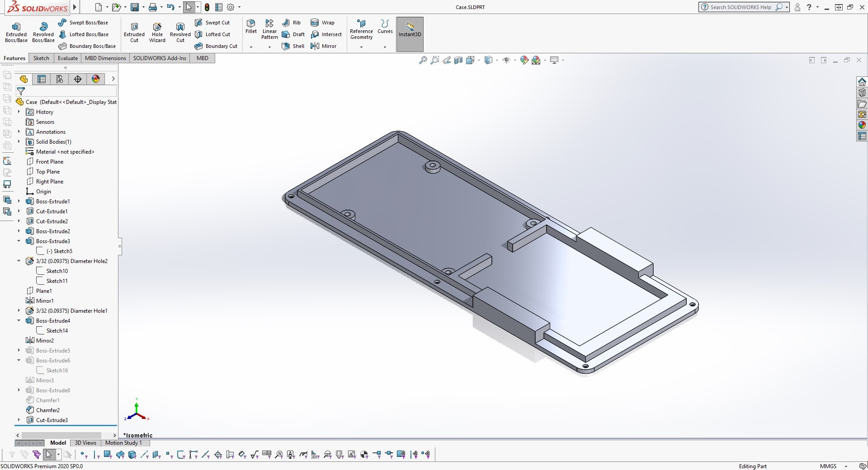Viewport: 868px width, 470px height.
Task: Select the Material not specified item
Action: [60, 152]
